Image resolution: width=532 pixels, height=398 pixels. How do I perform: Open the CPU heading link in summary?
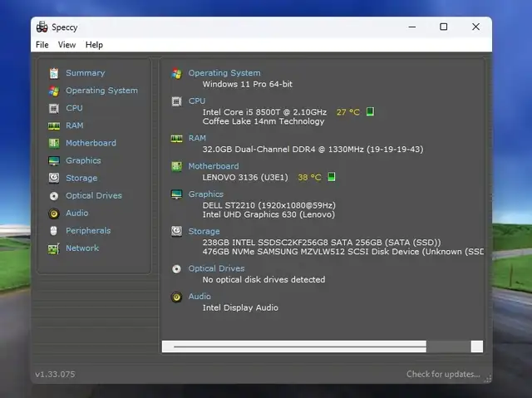click(197, 101)
